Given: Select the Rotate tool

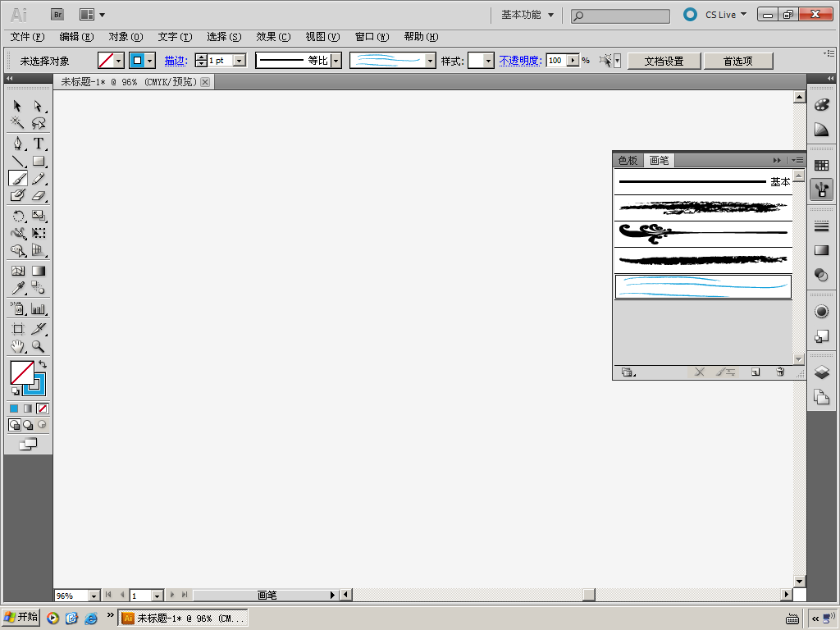Looking at the screenshot, I should pyautogui.click(x=17, y=216).
